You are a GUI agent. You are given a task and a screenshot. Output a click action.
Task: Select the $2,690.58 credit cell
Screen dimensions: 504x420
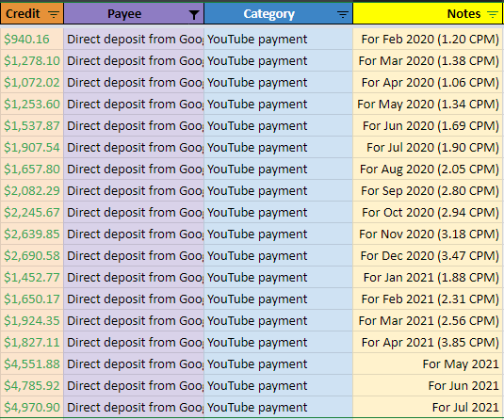point(32,255)
